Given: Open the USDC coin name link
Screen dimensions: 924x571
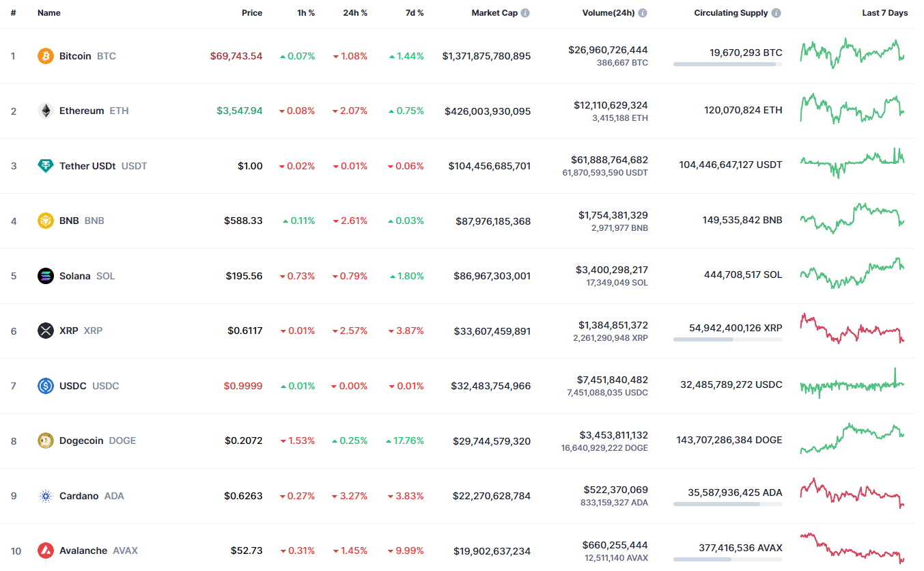Looking at the screenshot, I should (x=73, y=386).
